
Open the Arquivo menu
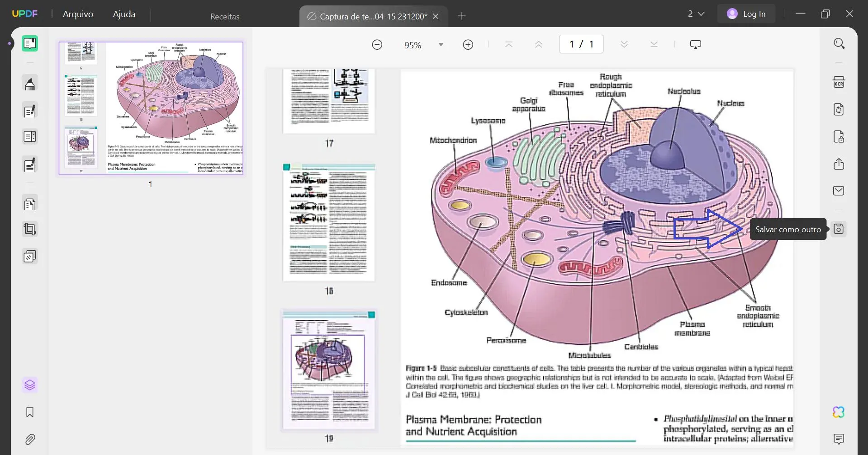(x=78, y=14)
